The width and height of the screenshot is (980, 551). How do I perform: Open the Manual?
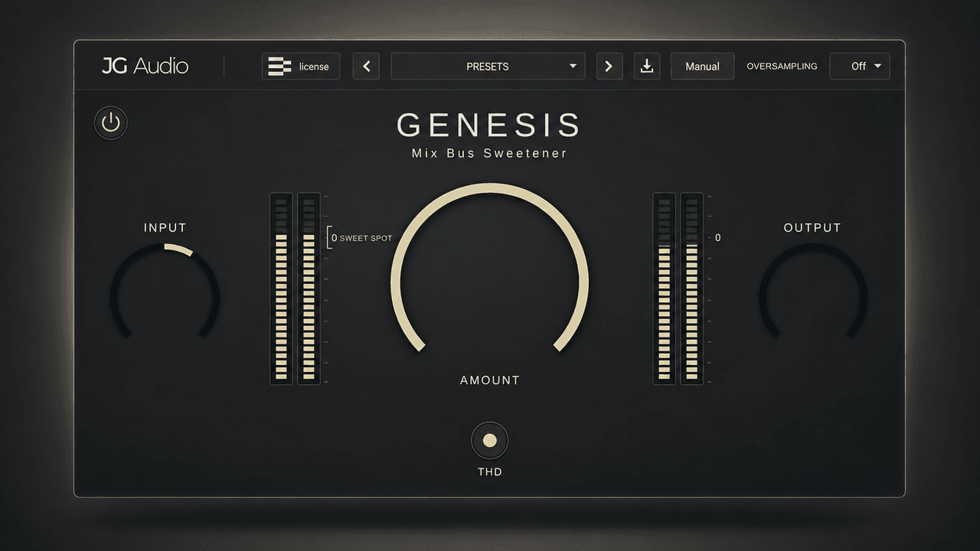point(702,67)
